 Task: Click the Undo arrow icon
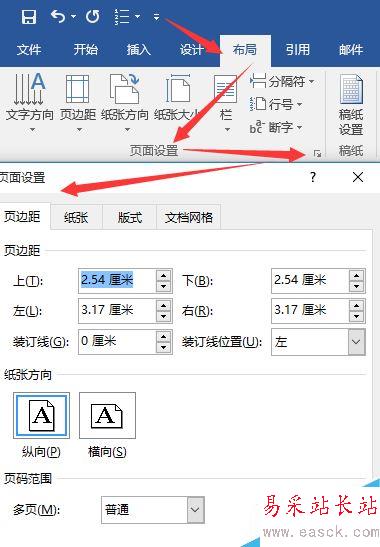pyautogui.click(x=58, y=16)
